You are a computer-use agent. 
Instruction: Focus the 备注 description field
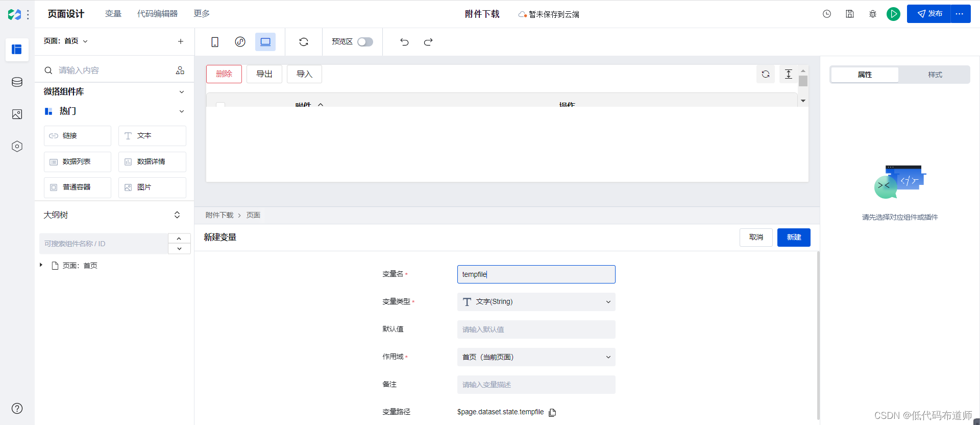pos(536,385)
